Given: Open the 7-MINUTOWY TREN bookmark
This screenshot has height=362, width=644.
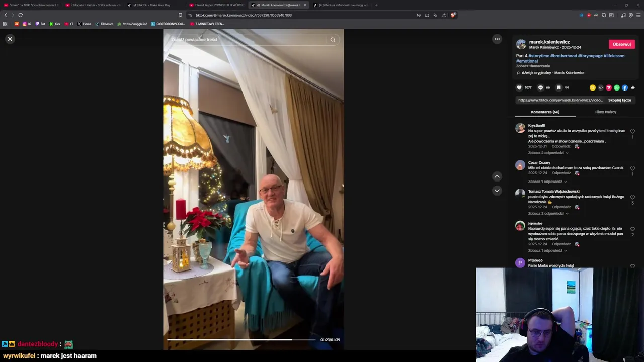Looking at the screenshot, I should [206, 24].
